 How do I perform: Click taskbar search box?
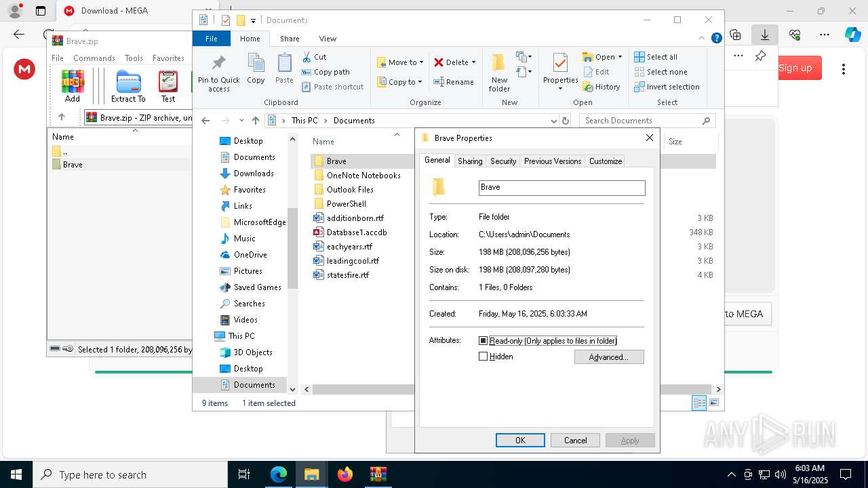pyautogui.click(x=130, y=474)
